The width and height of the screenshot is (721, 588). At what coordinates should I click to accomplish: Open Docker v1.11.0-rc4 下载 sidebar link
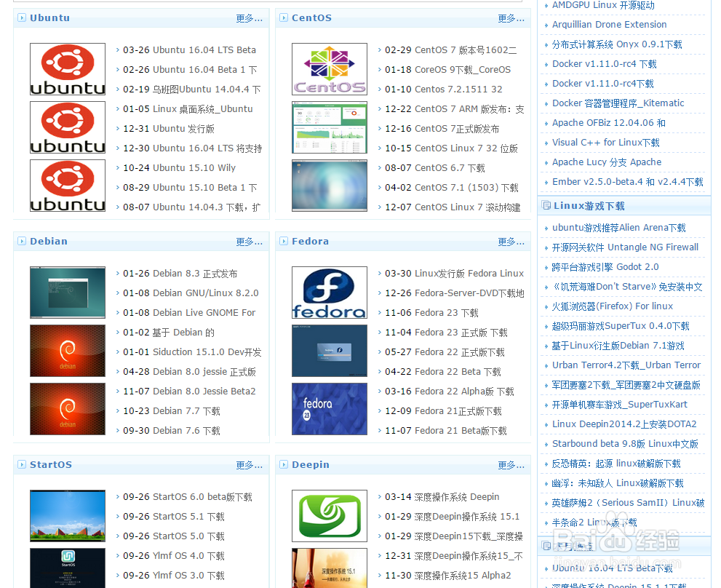tap(604, 64)
